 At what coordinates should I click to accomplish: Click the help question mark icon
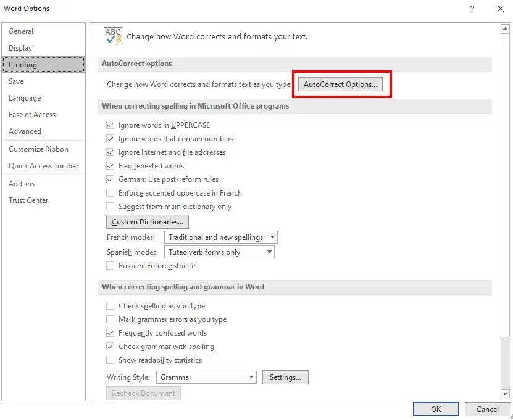472,9
